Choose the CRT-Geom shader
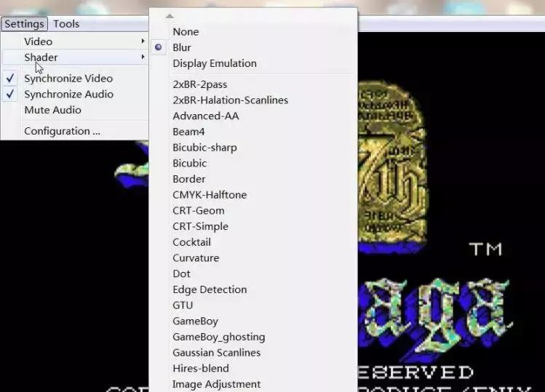Image resolution: width=545 pixels, height=392 pixels. tap(198, 211)
